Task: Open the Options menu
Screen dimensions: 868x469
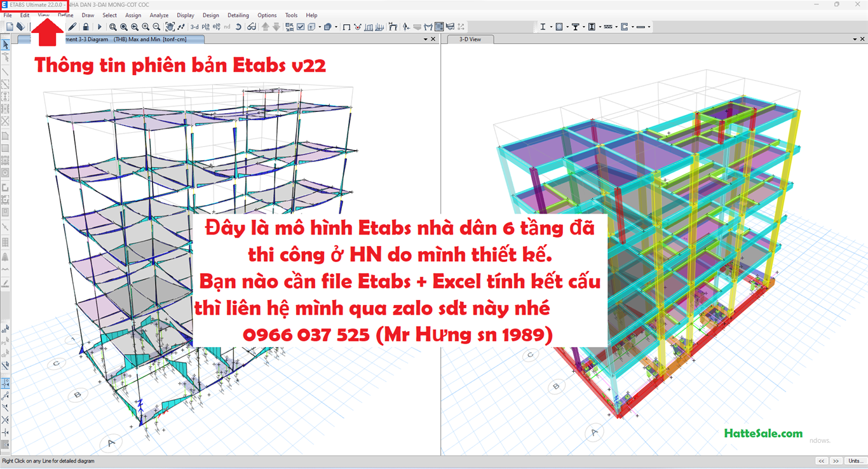Action: [x=267, y=15]
